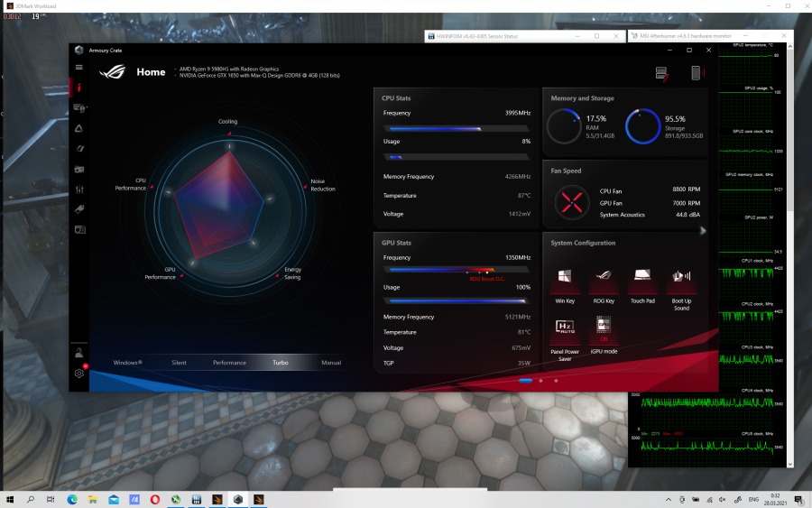812x508 pixels.
Task: Open Microsoft Edge from the taskbar
Action: [x=72, y=499]
